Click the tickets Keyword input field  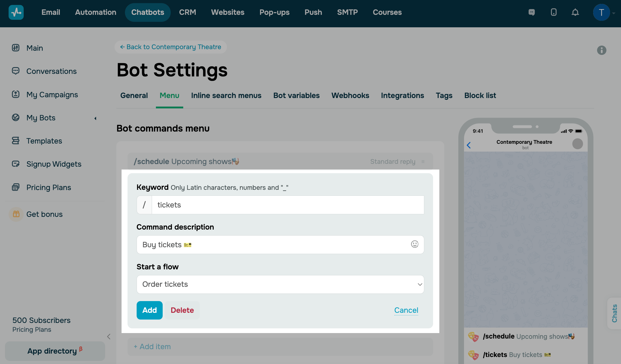coord(288,205)
